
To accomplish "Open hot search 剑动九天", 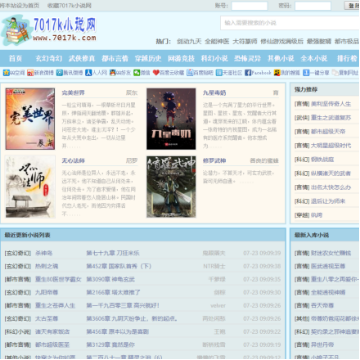I will pyautogui.click(x=189, y=41).
